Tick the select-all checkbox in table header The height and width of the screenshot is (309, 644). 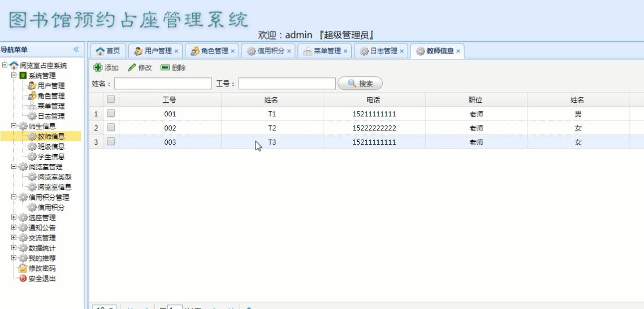[x=111, y=99]
